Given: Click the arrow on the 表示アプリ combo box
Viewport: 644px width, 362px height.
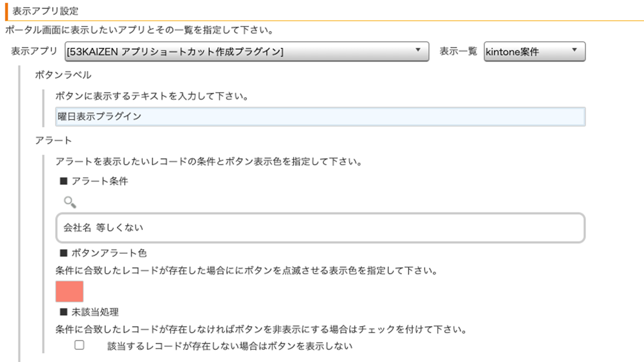Looking at the screenshot, I should pyautogui.click(x=418, y=50).
